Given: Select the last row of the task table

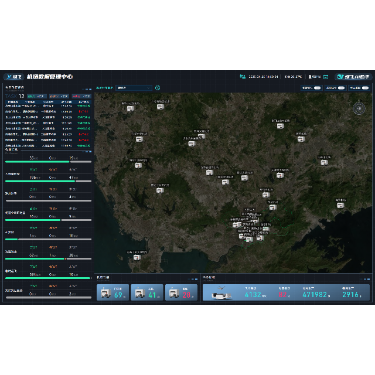Looking at the screenshot, I should tap(48, 146).
